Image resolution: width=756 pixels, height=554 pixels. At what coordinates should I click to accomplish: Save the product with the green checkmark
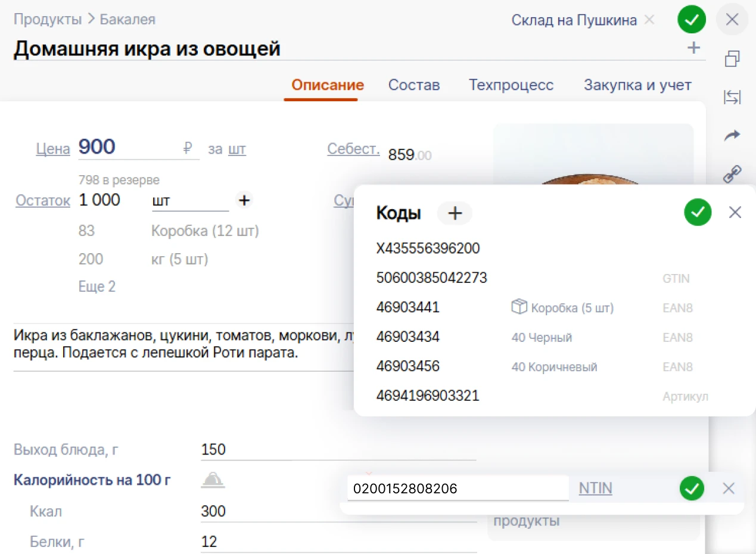(691, 19)
